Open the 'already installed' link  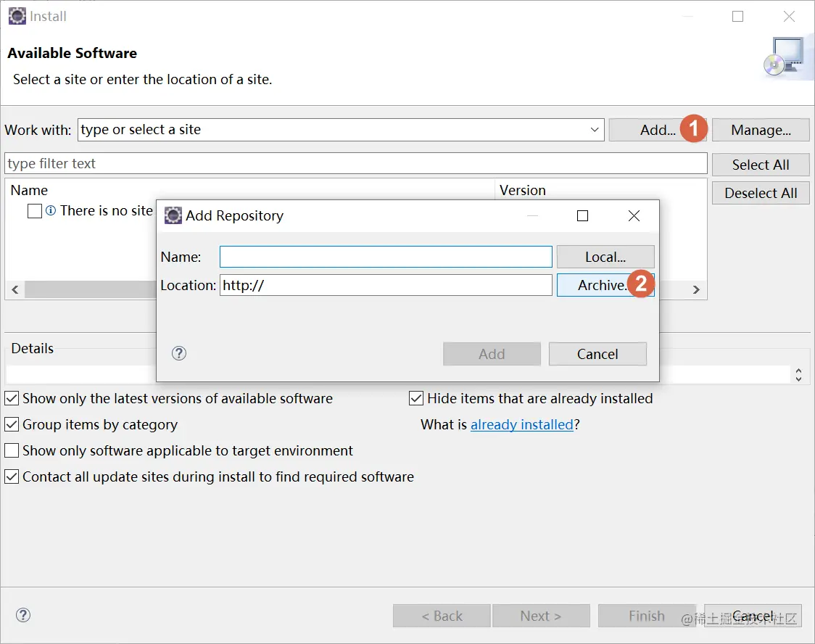pyautogui.click(x=522, y=425)
